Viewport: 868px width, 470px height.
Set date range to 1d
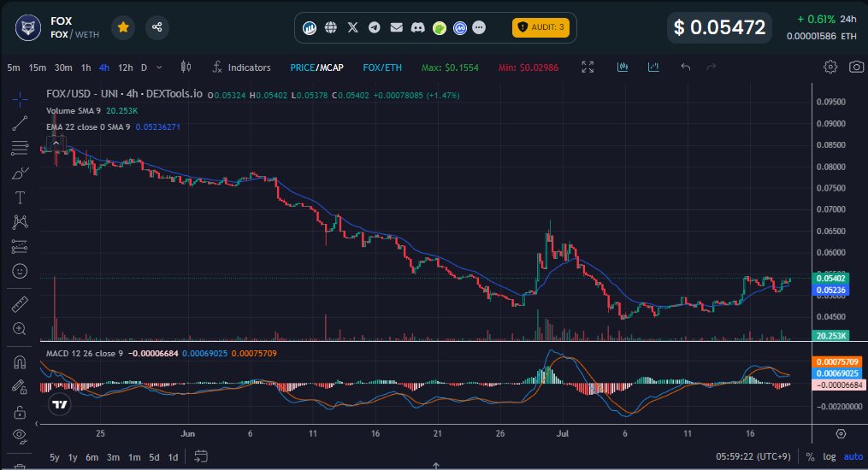click(x=174, y=457)
